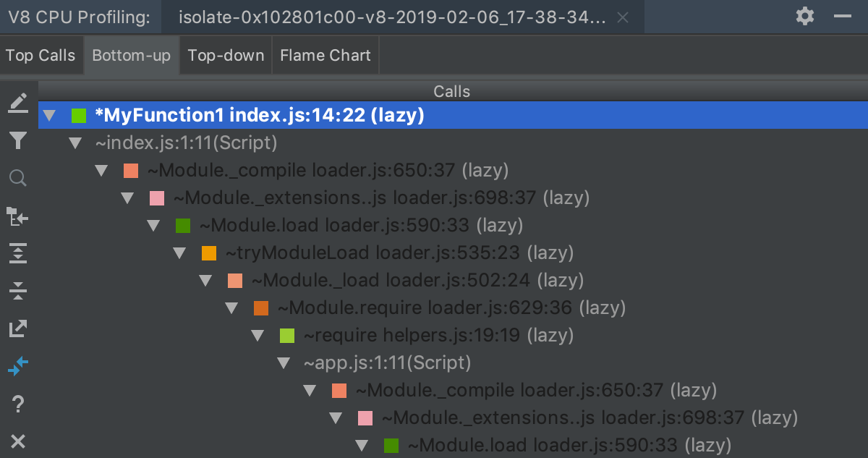Close the profiling panel with X icon

coord(18,441)
